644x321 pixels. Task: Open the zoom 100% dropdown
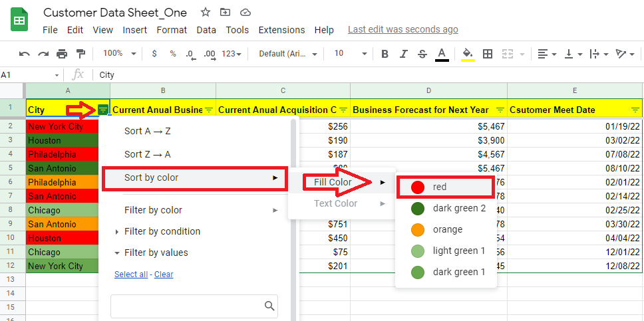(120, 54)
